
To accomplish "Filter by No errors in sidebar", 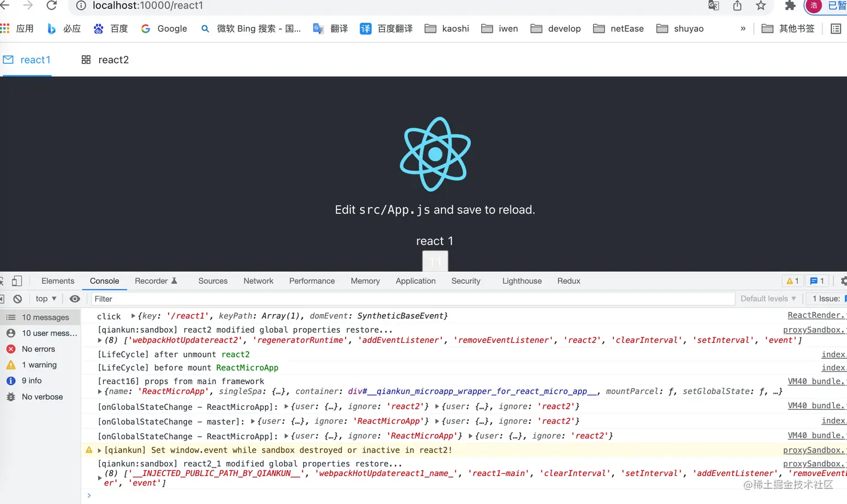I will pos(40,349).
